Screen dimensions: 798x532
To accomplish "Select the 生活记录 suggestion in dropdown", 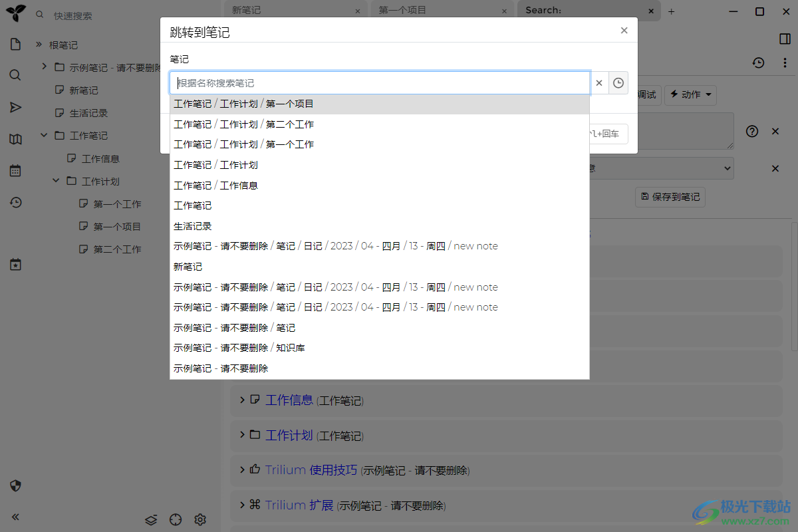I will (380, 226).
